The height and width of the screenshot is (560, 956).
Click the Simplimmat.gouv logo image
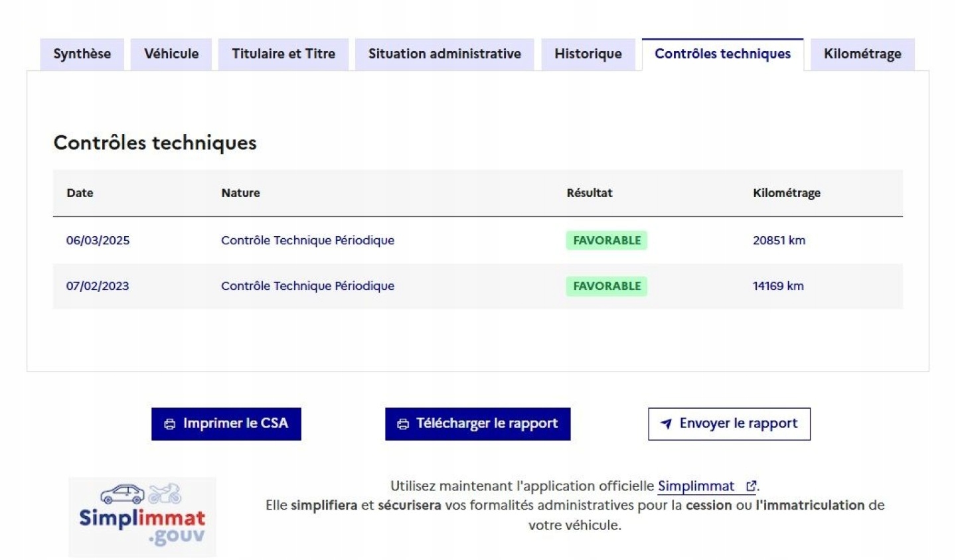[142, 517]
